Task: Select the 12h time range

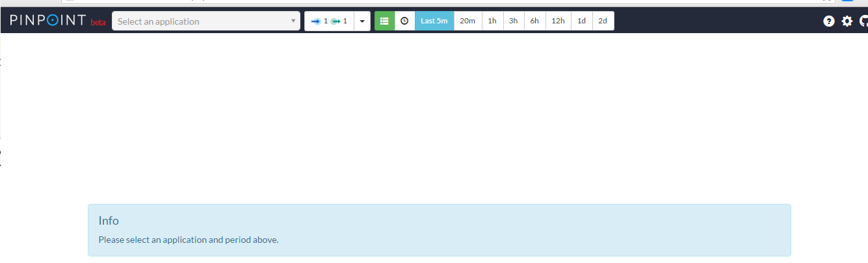Action: pyautogui.click(x=558, y=21)
